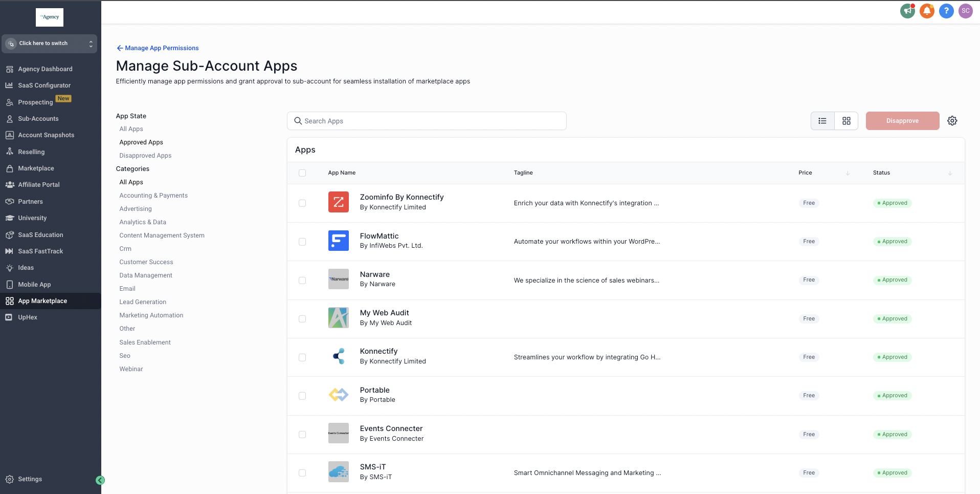The width and height of the screenshot is (980, 494).
Task: Click the FlowMattic app icon
Action: (339, 241)
